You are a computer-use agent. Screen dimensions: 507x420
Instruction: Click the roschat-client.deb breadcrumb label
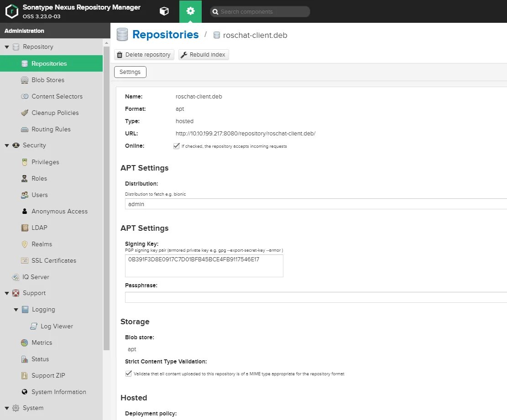[255, 35]
